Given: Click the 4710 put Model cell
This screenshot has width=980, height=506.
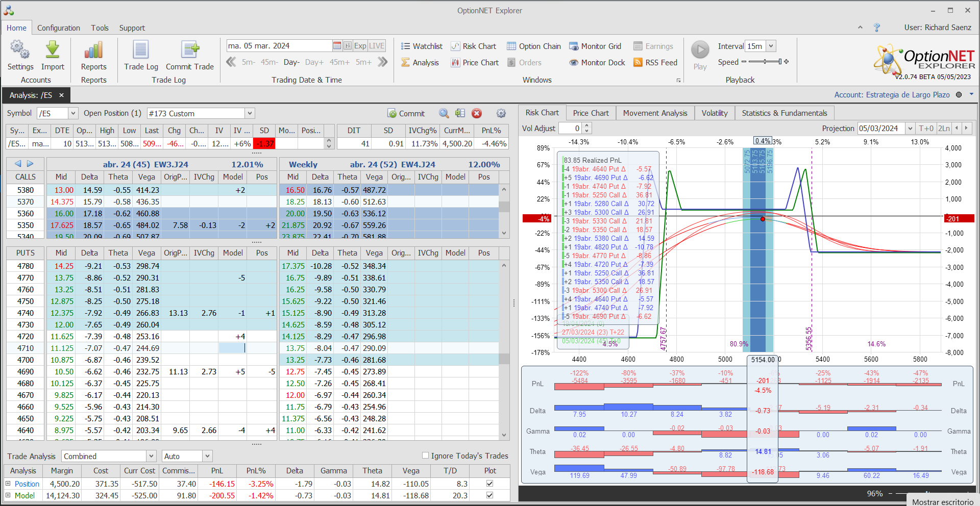Looking at the screenshot, I should pyautogui.click(x=233, y=348).
